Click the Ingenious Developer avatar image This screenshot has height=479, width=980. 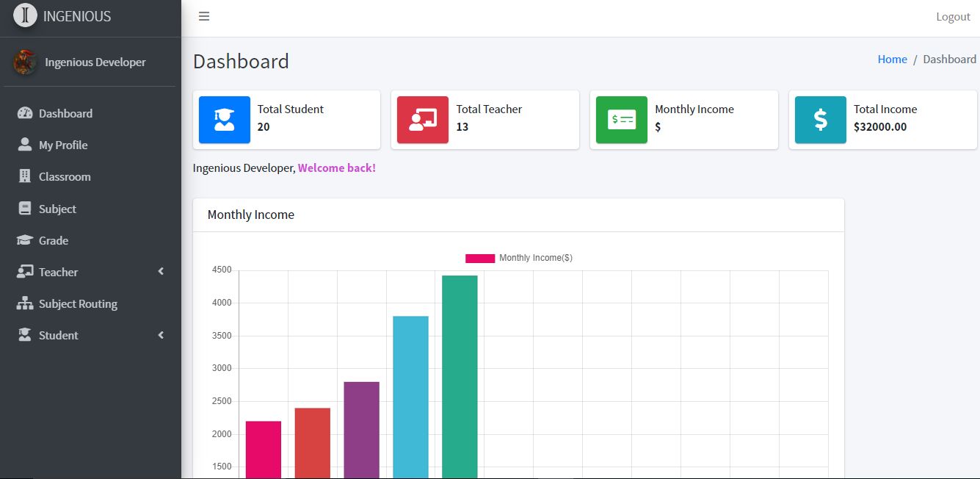[x=25, y=62]
